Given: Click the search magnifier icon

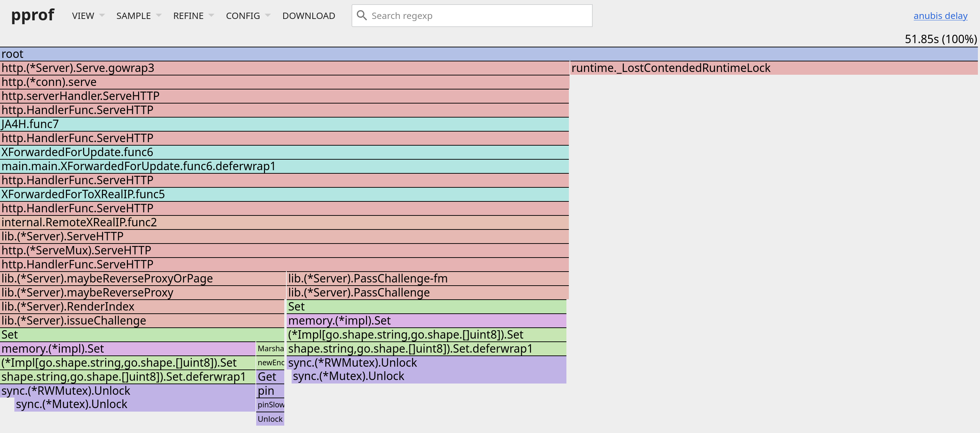Looking at the screenshot, I should [x=362, y=15].
